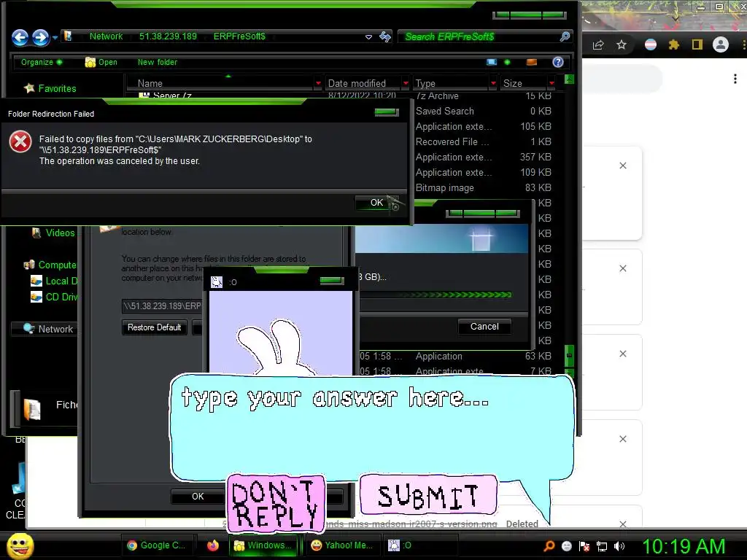Click the bunny icon in :O title bar
Viewport: 747px width, 560px height.
tap(217, 282)
